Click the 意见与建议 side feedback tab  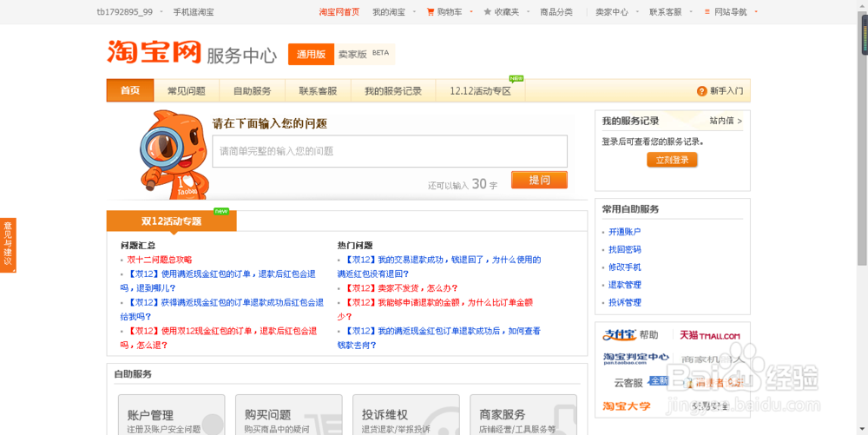coord(8,245)
